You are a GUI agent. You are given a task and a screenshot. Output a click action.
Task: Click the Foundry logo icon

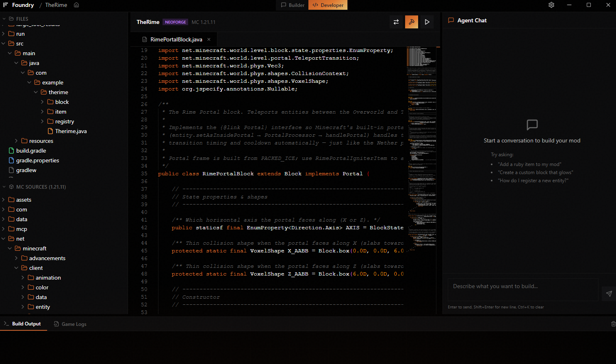click(x=5, y=5)
